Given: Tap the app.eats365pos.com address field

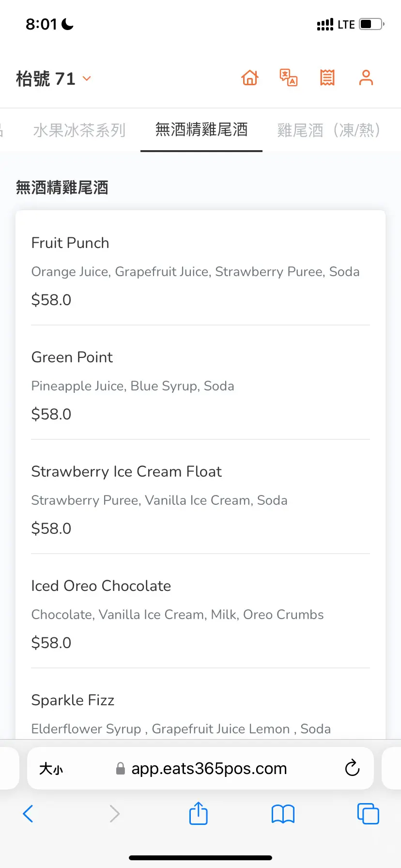Looking at the screenshot, I should click(x=208, y=769).
